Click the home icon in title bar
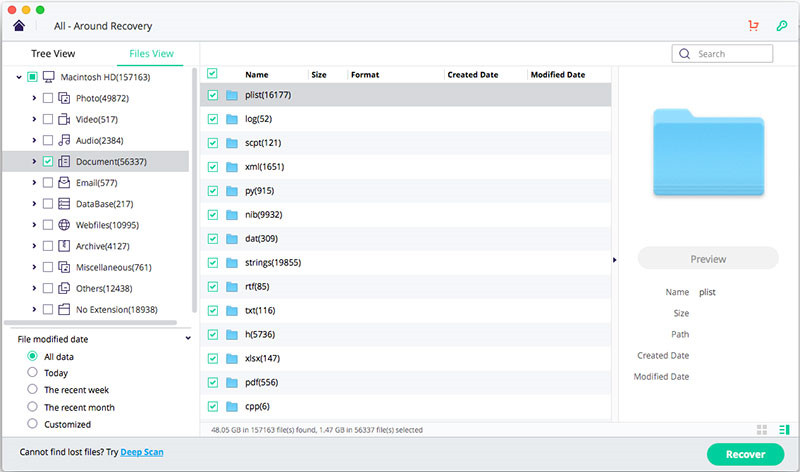Image resolution: width=800 pixels, height=472 pixels. click(18, 25)
